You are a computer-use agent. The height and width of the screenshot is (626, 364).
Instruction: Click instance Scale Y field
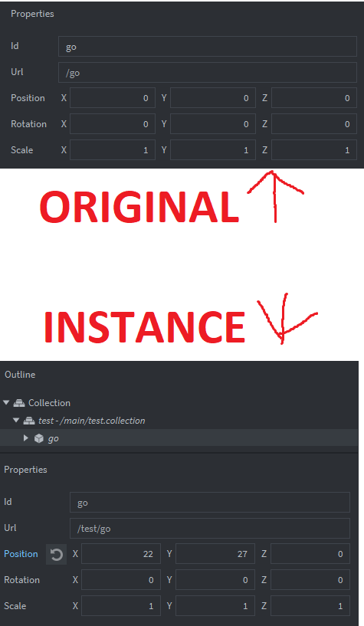215,605
